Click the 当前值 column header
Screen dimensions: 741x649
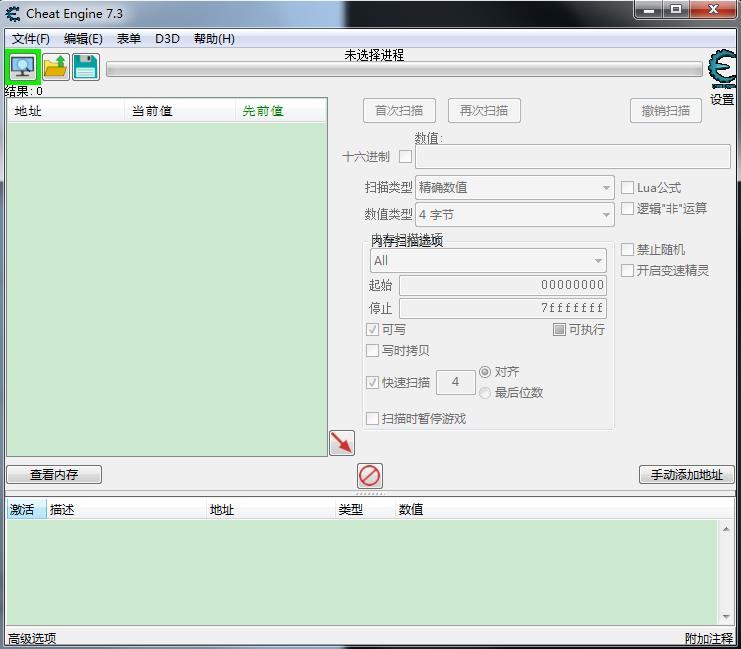point(180,111)
